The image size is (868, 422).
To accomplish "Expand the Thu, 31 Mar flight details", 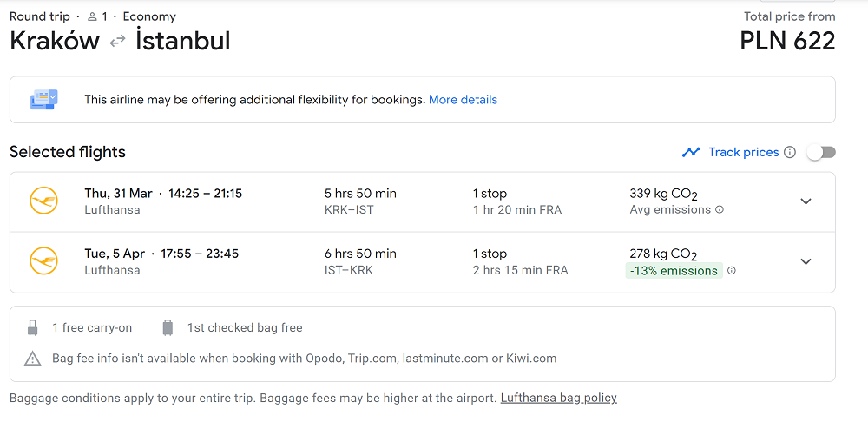I will click(806, 201).
